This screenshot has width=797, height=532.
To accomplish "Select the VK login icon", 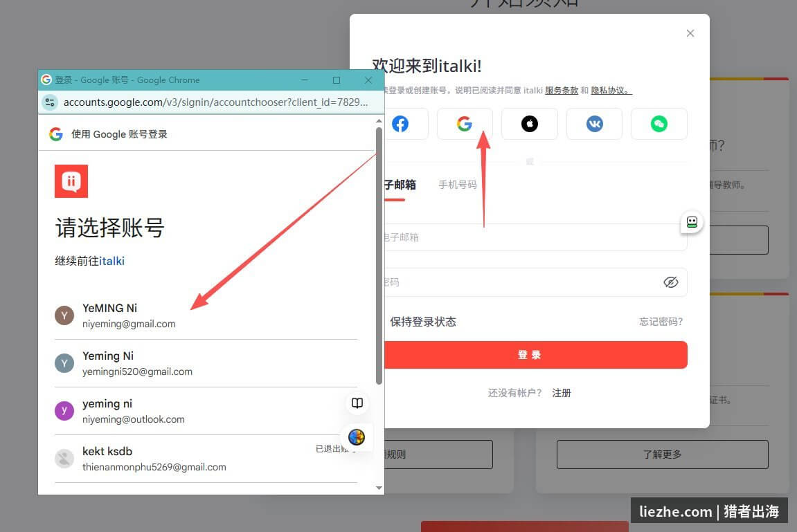I will tap(594, 124).
